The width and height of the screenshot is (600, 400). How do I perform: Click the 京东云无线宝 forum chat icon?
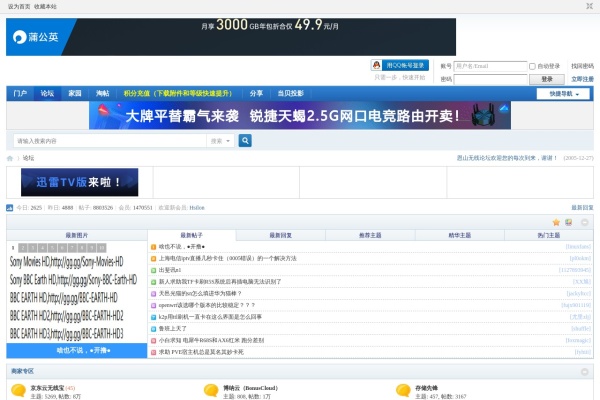(x=20, y=391)
